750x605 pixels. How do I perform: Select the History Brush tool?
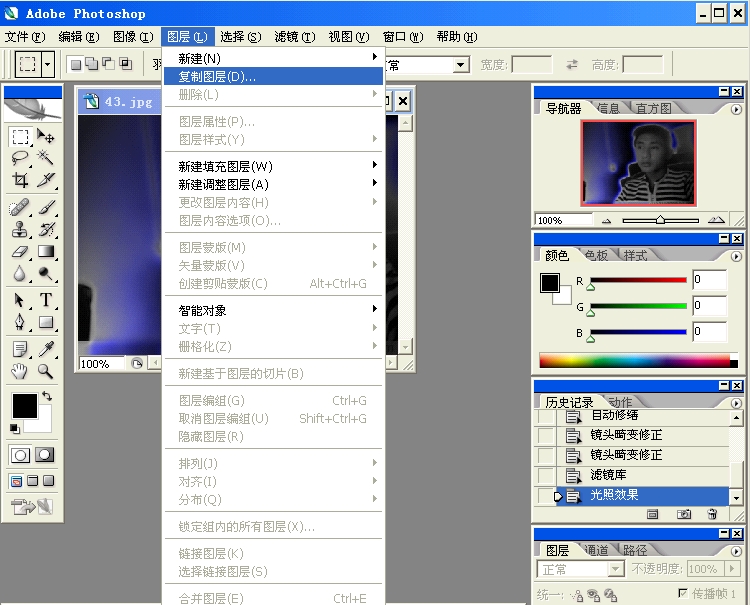46,230
